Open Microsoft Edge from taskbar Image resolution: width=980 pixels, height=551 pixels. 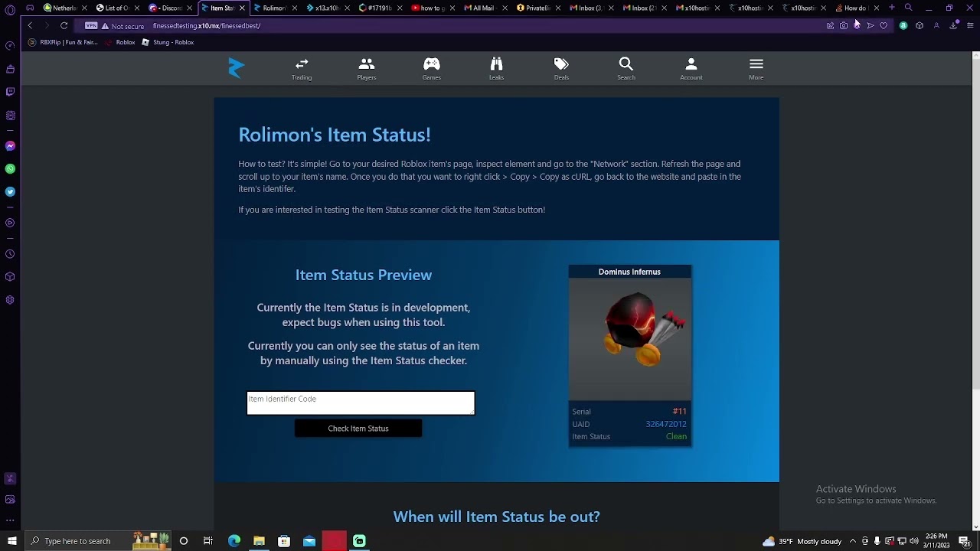234,541
